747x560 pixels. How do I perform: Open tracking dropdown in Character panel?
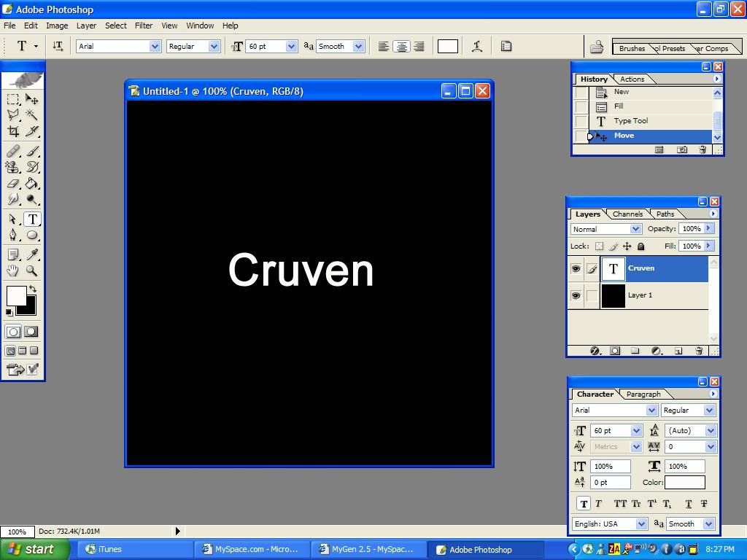[711, 447]
